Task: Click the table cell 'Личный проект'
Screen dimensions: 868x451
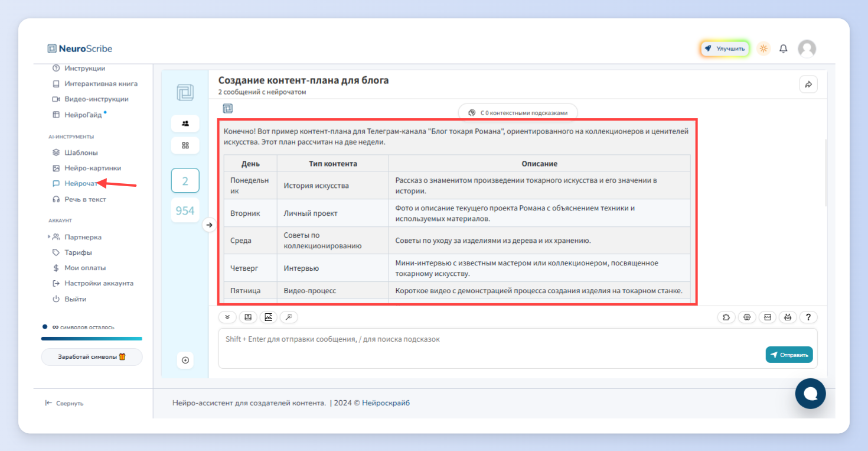Action: pos(332,213)
